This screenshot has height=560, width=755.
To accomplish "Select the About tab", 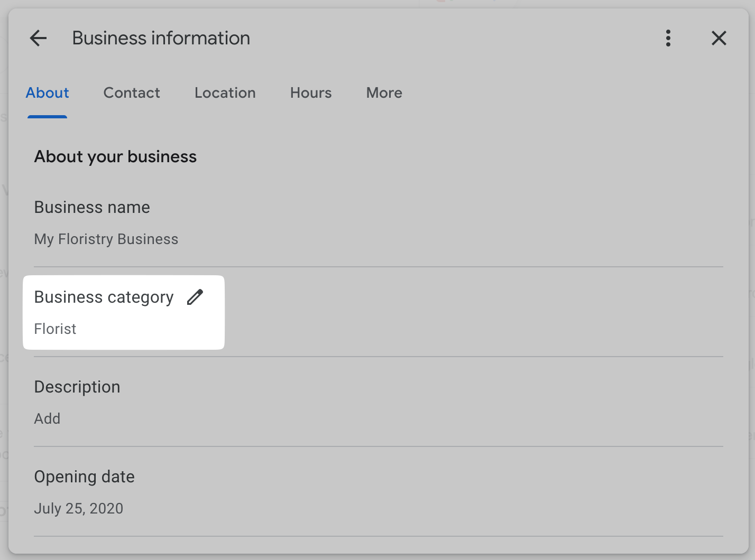I will coord(47,93).
